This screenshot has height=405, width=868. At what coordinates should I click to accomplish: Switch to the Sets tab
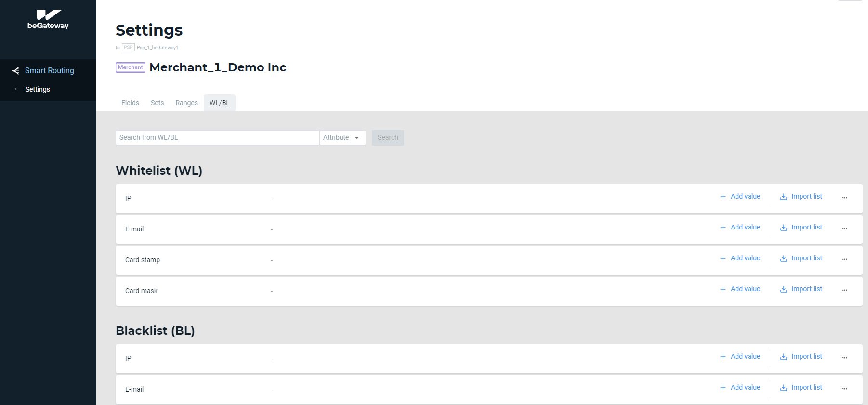coord(157,103)
